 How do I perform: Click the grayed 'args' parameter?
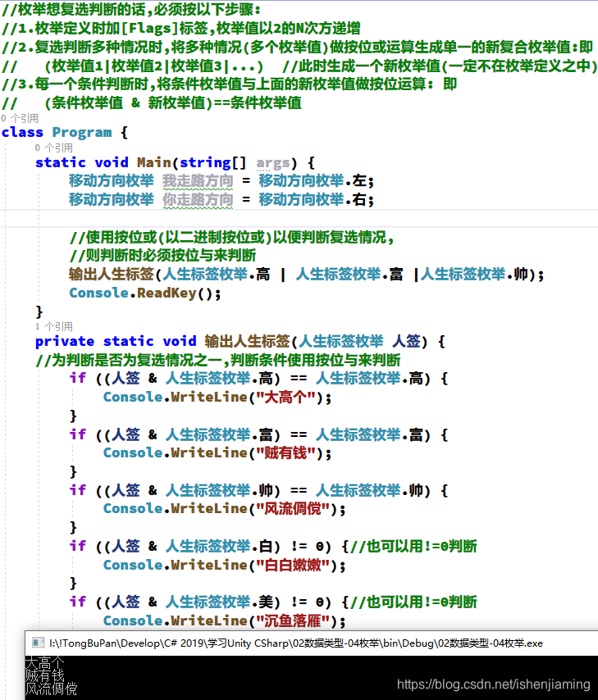click(272, 163)
